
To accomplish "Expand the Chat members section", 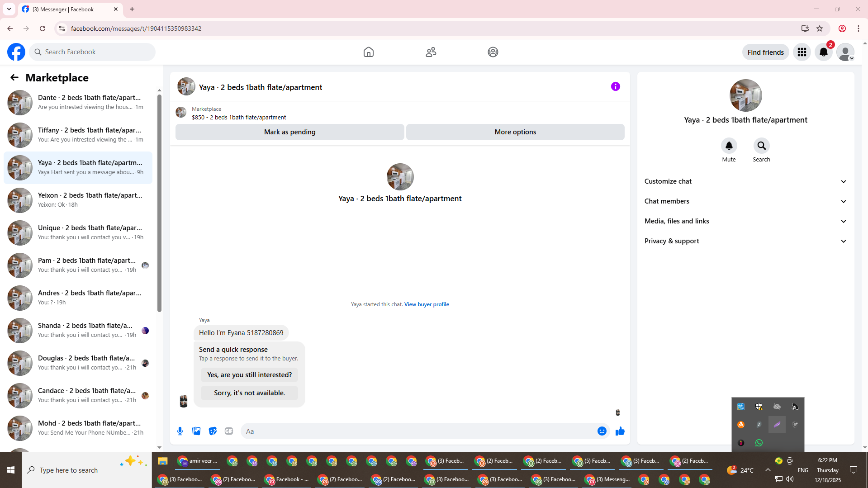I will tap(745, 201).
